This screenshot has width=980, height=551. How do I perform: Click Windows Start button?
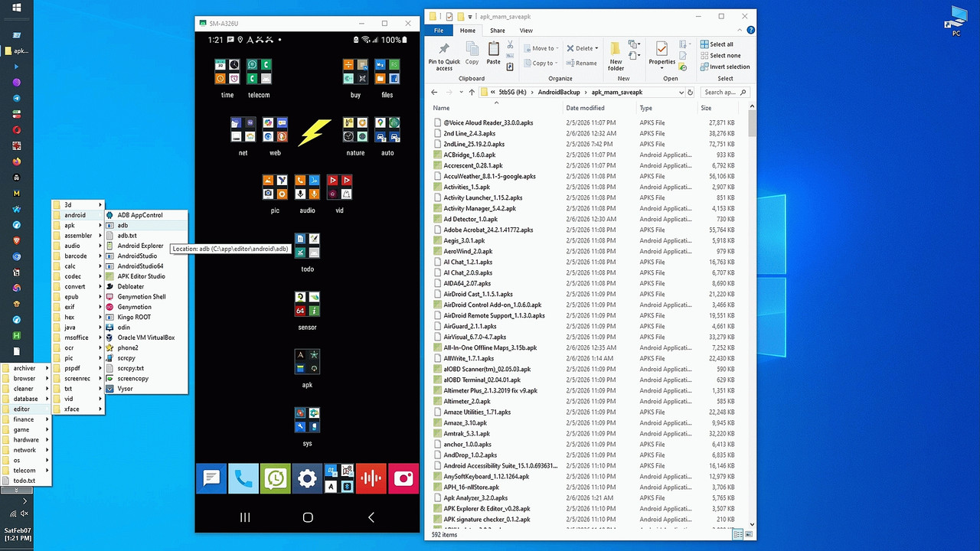(16, 8)
